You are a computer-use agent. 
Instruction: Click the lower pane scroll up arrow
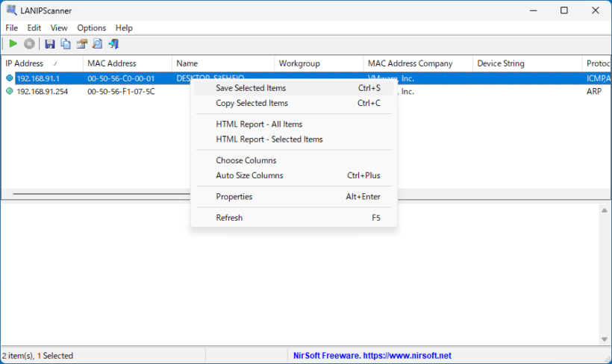click(x=605, y=210)
